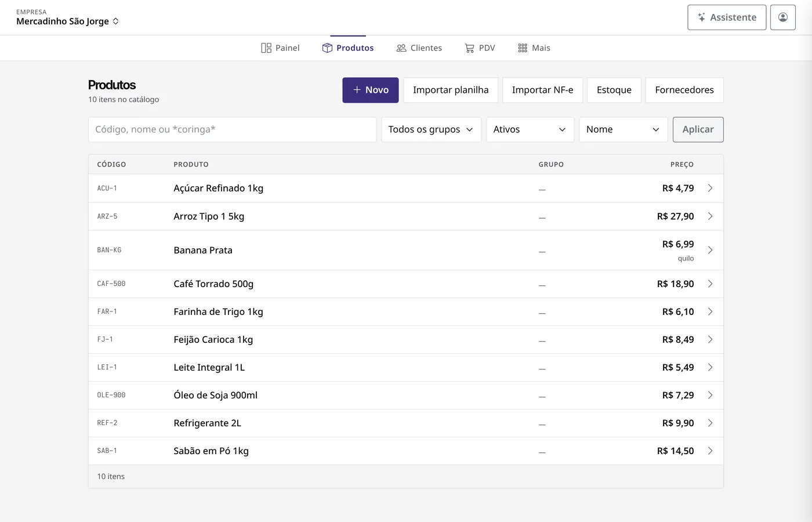The image size is (812, 522).
Task: Open the user account profile icon
Action: click(x=782, y=17)
